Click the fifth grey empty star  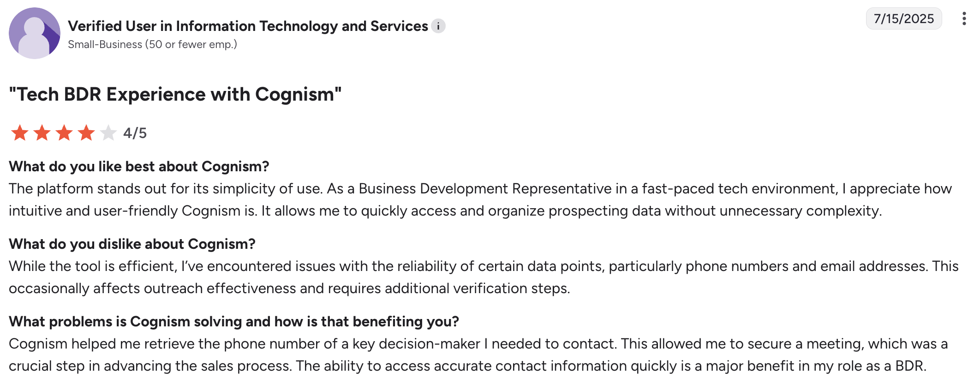point(108,133)
